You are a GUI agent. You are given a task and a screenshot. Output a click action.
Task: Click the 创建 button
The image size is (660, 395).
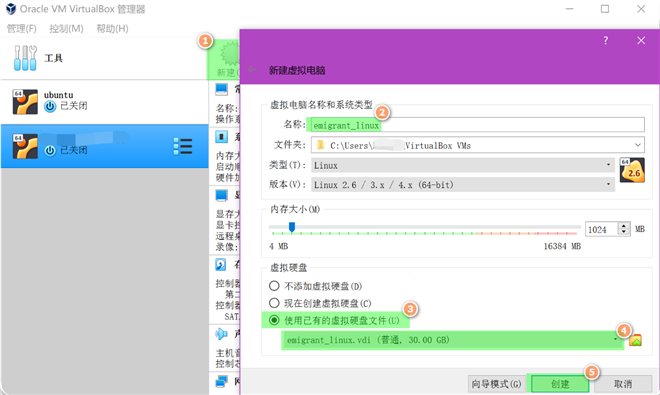560,384
